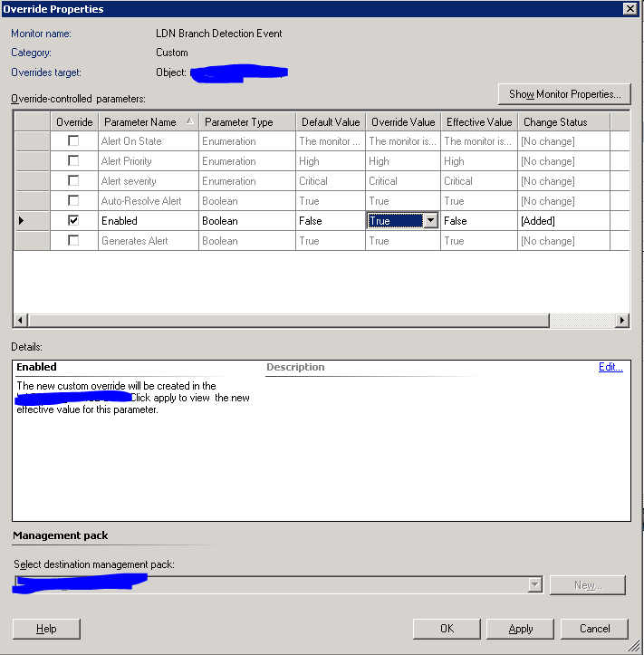Click the Effective Value column header
The width and height of the screenshot is (644, 655).
click(479, 122)
